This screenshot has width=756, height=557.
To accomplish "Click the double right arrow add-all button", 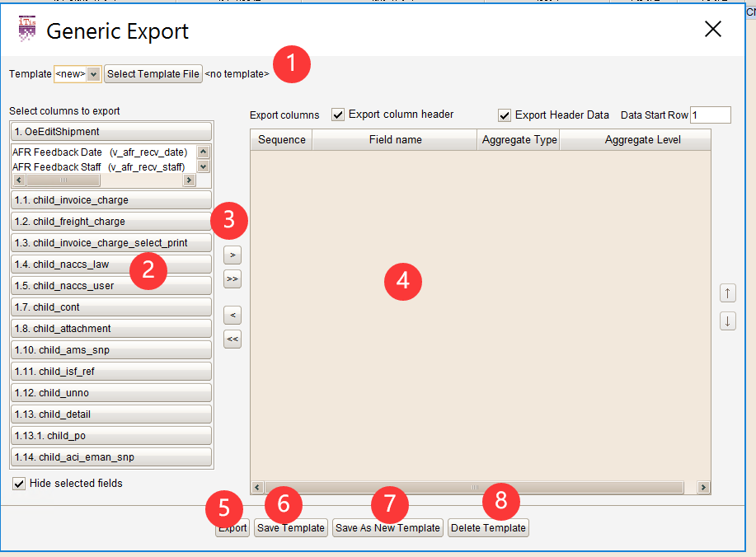I will tap(232, 279).
